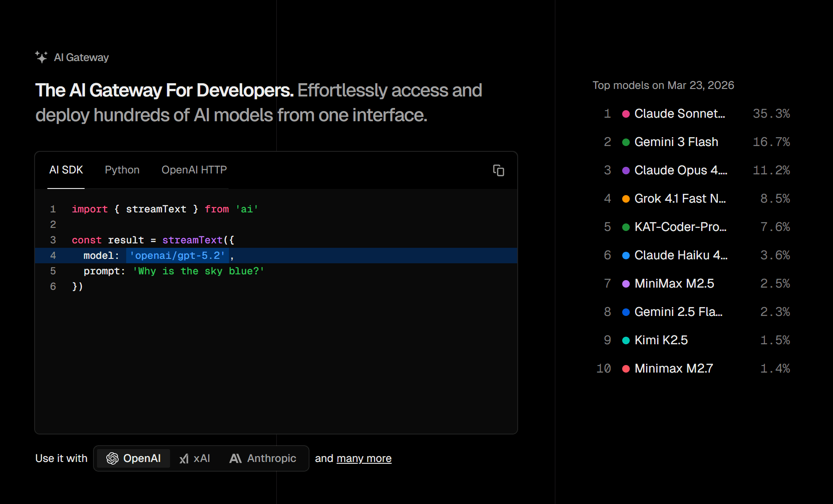Click the pink dot beside Claude Sonnet
This screenshot has width=833, height=504.
(626, 114)
